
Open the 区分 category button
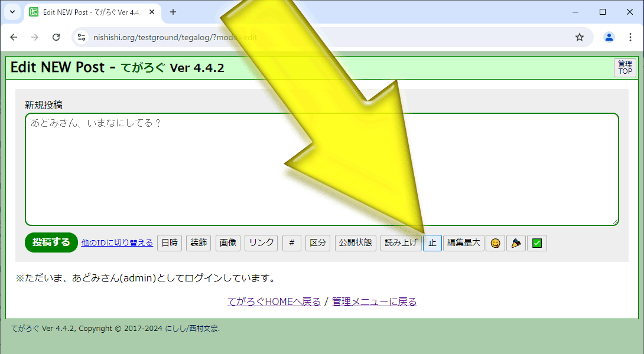(318, 243)
